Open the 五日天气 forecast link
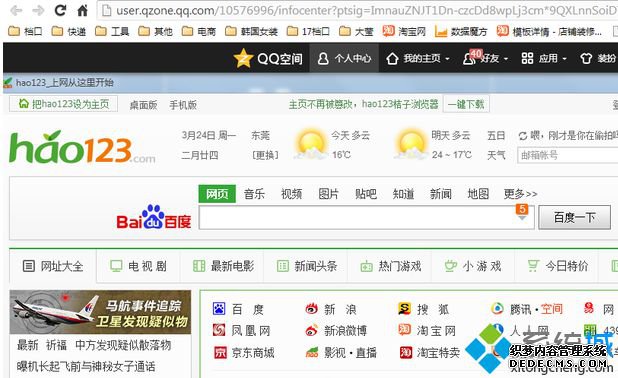Screen dimensions: 618x378 pos(496,145)
